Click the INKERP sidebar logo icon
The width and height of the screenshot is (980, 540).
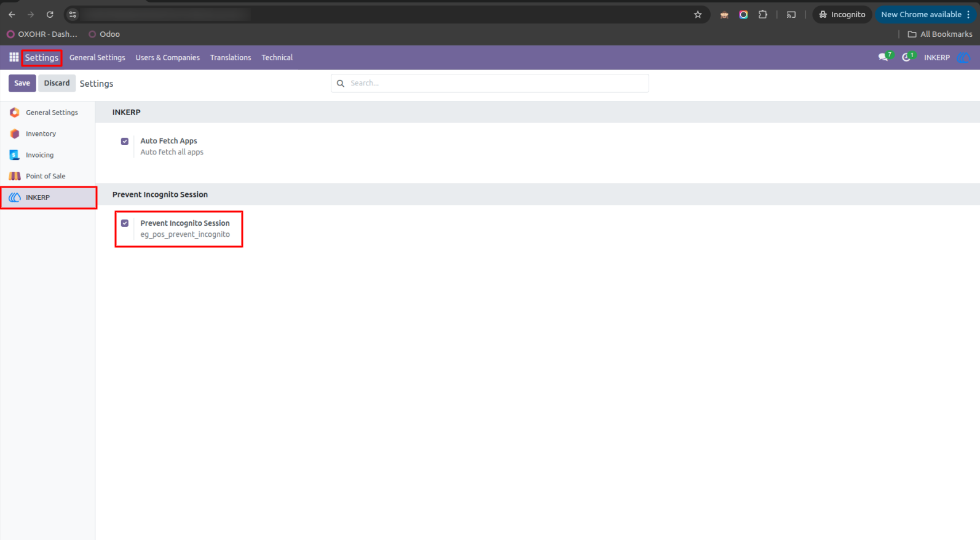[x=15, y=197]
